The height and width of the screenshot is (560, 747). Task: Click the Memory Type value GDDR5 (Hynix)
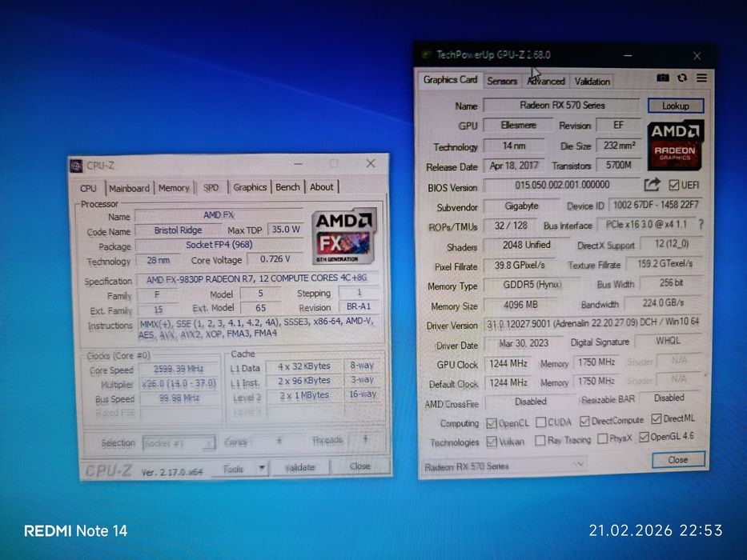tap(532, 284)
